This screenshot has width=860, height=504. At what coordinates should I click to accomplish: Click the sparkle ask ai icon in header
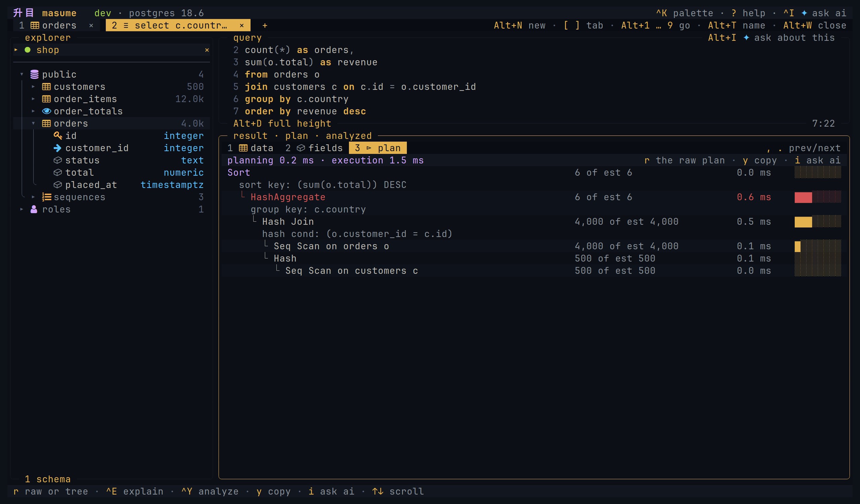(804, 13)
